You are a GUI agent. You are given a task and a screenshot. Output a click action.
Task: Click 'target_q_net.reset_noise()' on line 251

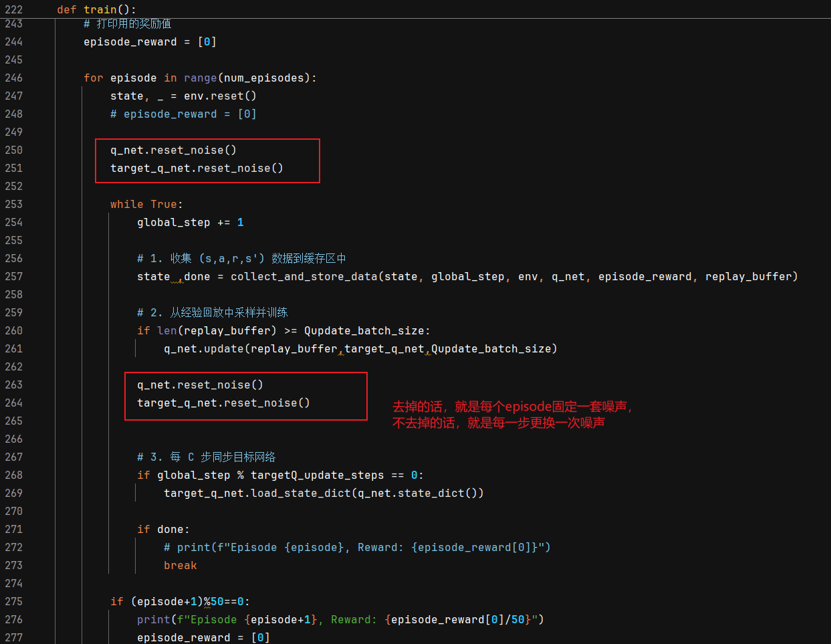(x=197, y=169)
